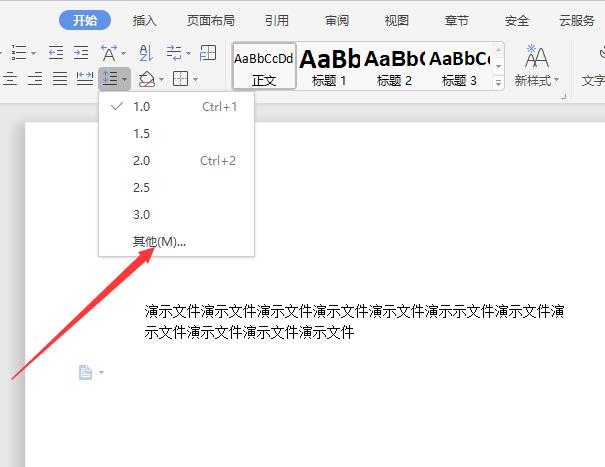Choose 1.5 line spacing option
This screenshot has width=605, height=467.
tap(141, 133)
